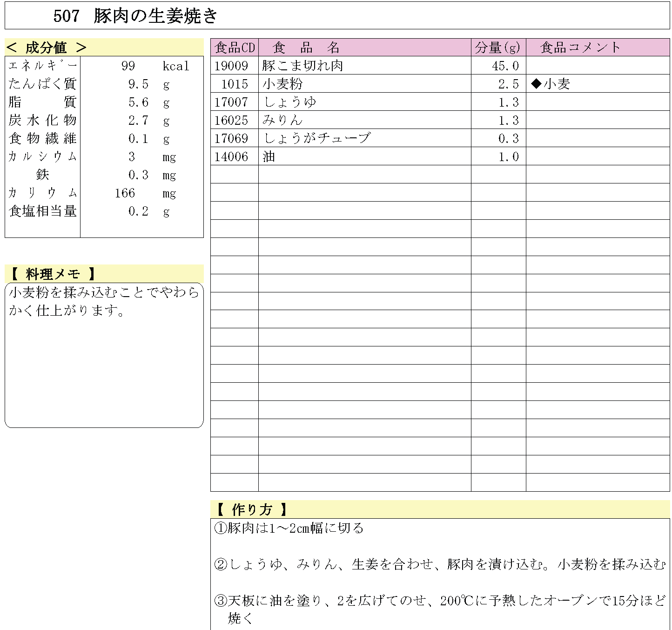672x630 pixels.
Task: Select the たんぱく質 nutrient row label
Action: pos(42,84)
